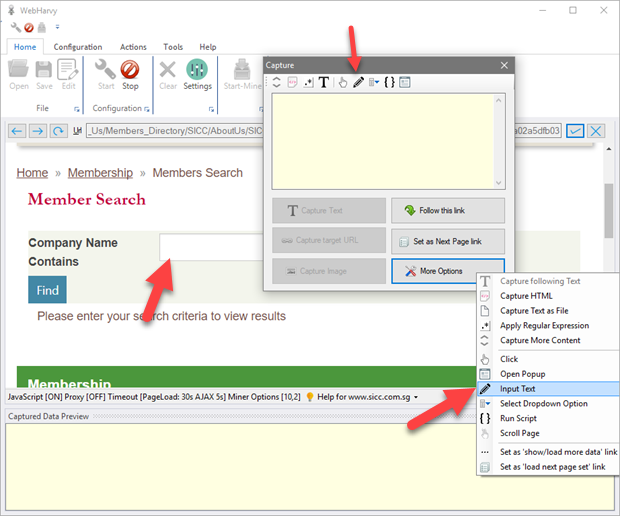Select the Input Text pencil icon in Capture toolbar
The height and width of the screenshot is (516, 620).
tap(358, 83)
